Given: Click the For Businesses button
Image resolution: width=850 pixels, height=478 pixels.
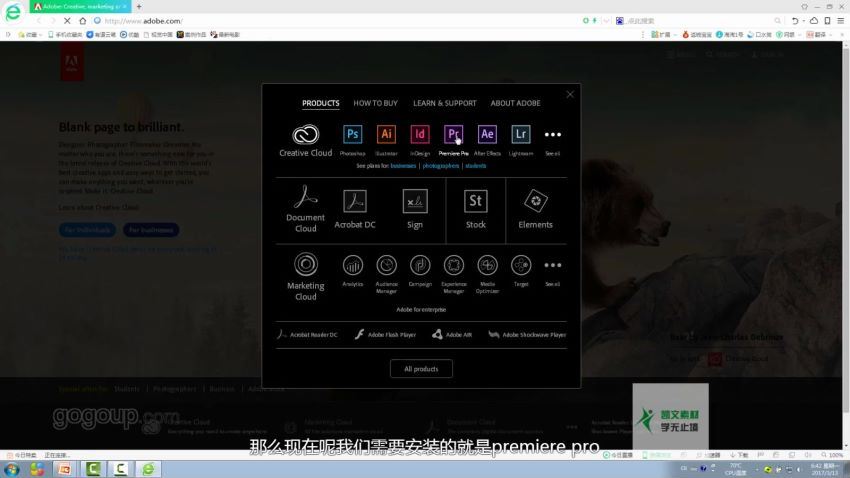Looking at the screenshot, I should [x=151, y=230].
